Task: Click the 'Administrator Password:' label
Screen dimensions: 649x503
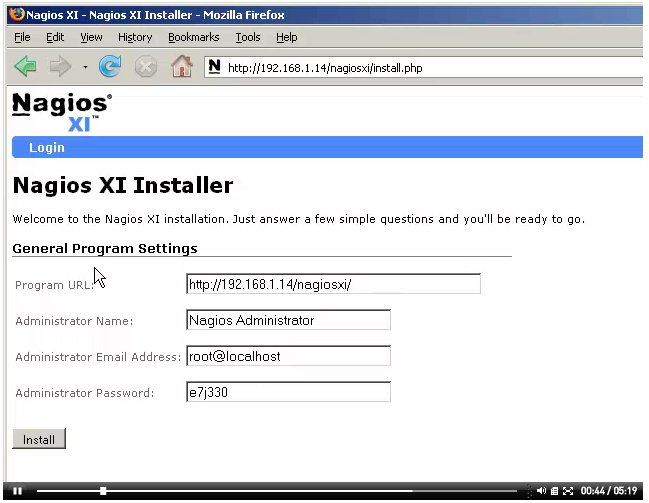Action: (x=84, y=393)
